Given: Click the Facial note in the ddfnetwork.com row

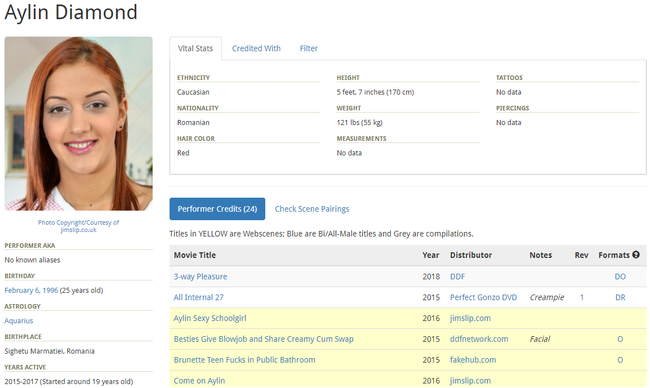Looking at the screenshot, I should pos(540,339).
